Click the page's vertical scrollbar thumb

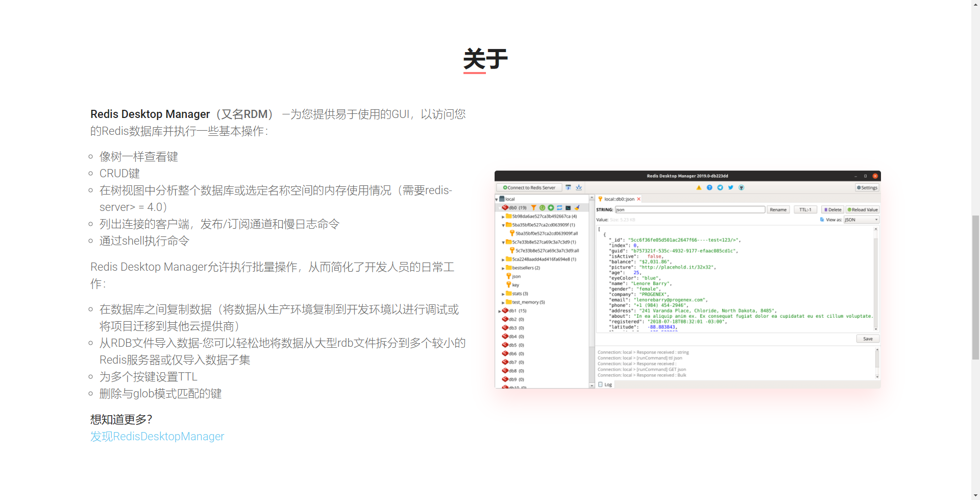pos(975,287)
